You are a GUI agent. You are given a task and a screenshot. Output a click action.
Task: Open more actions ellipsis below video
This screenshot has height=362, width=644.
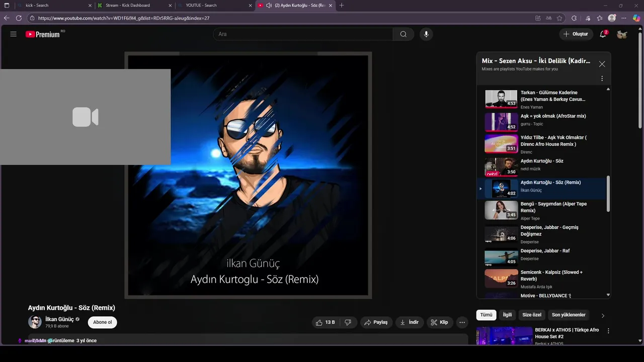click(x=462, y=322)
